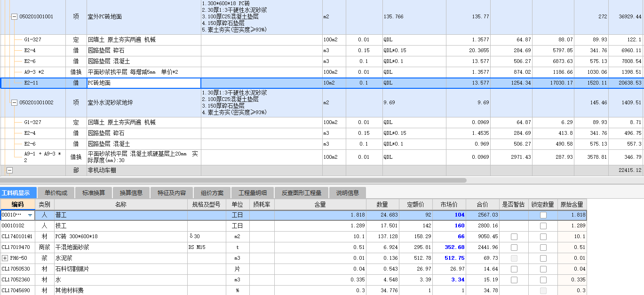Screen dimensions: 644x295
Task: Click the PC砖地面 name edit field
Action: click(x=143, y=83)
